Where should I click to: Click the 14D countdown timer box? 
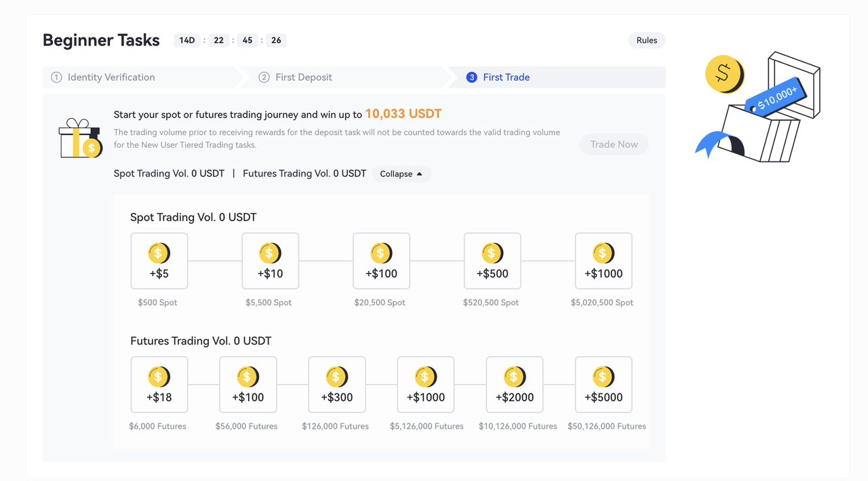[x=187, y=40]
